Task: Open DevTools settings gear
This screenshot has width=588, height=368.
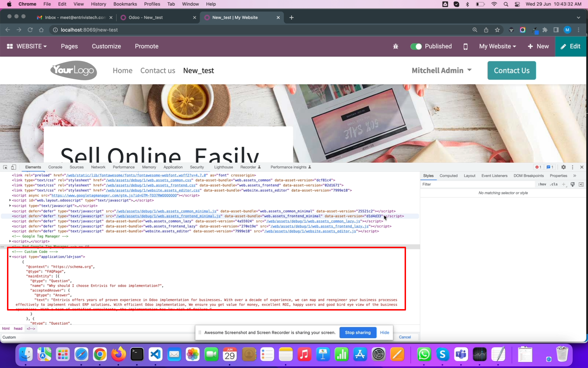Action: point(563,167)
